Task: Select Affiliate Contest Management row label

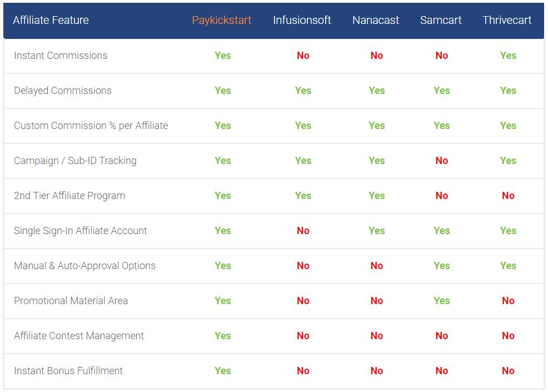Action: 79,336
